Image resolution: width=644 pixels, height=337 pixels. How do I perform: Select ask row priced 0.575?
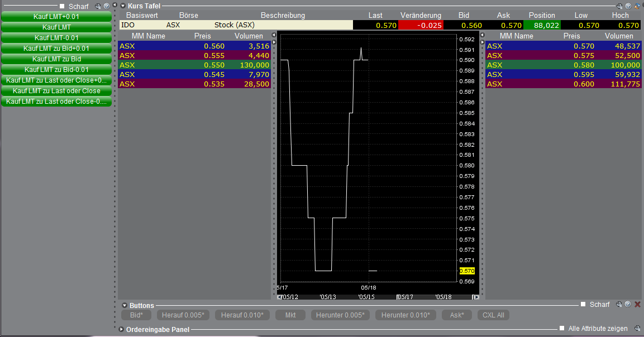coord(564,55)
